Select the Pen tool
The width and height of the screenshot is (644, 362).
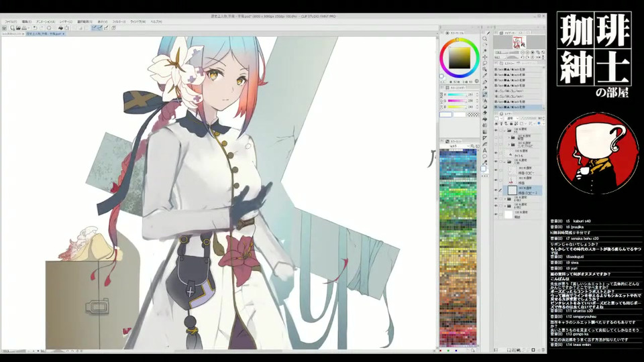(x=485, y=82)
